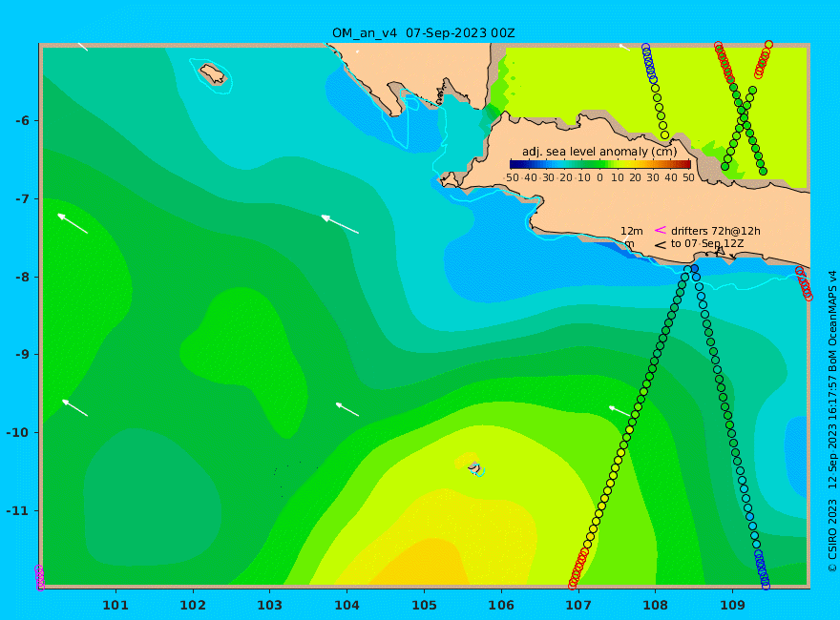The image size is (840, 620).
Task: Click the sea level anomaly color bar
Action: pos(600,164)
